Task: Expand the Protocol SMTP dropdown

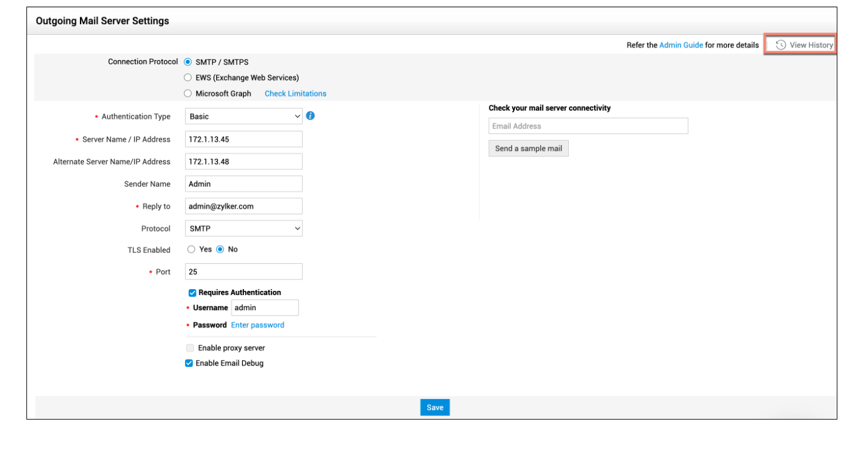Action: click(x=243, y=228)
